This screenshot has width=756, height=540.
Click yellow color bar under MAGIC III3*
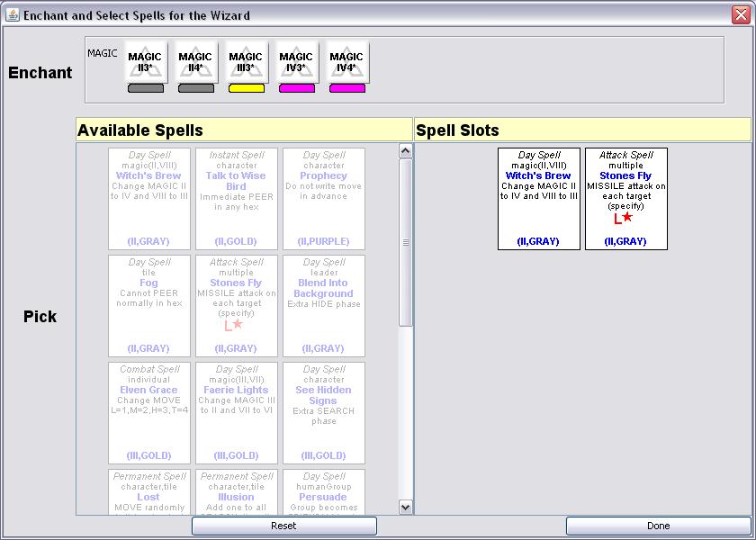coord(247,88)
